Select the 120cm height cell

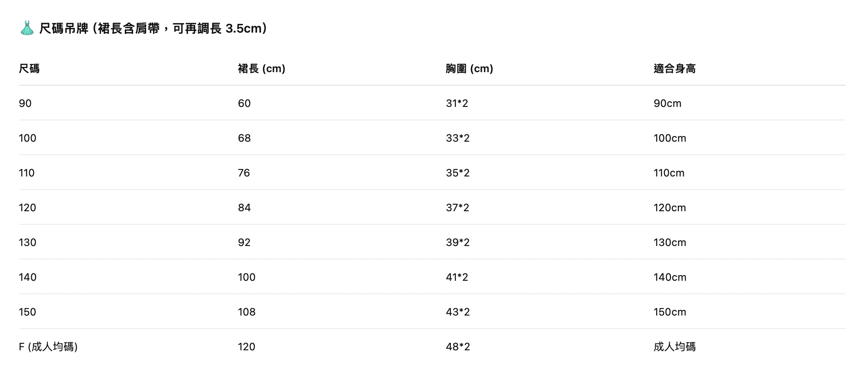coord(670,207)
